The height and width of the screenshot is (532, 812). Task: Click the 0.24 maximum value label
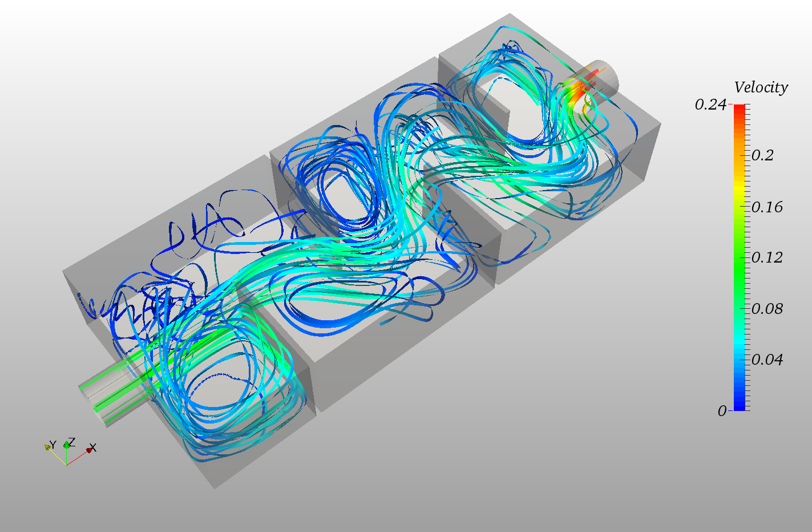click(x=709, y=105)
